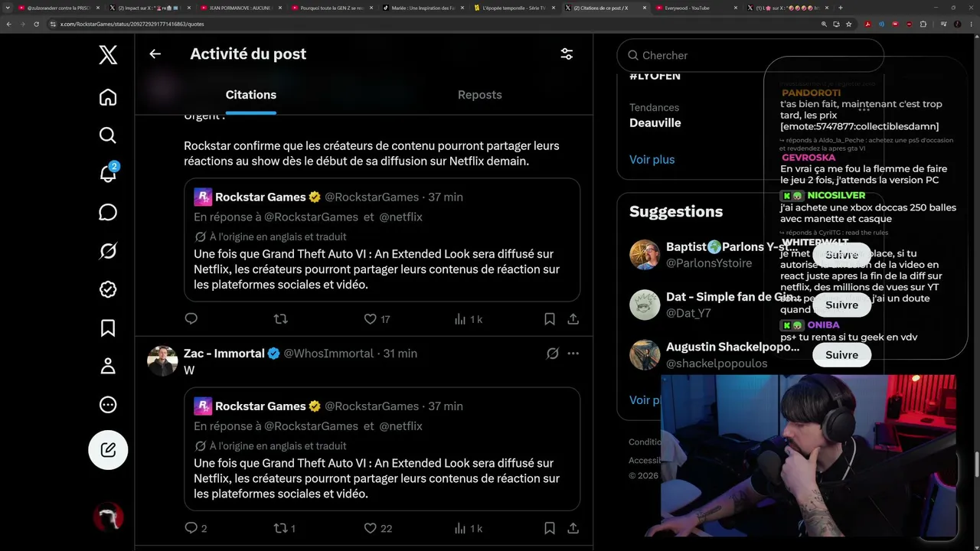Open Zac - Immortal's profile picture

point(162,360)
